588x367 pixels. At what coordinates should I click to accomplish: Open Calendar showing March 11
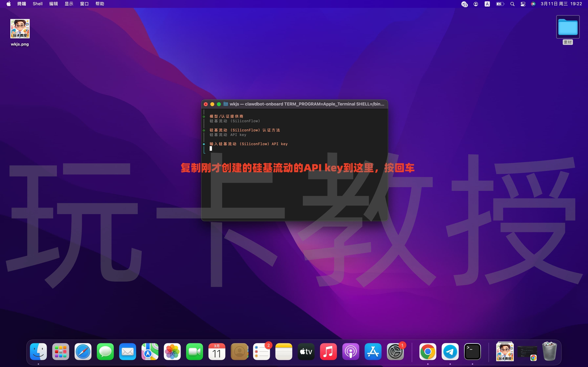point(217,351)
